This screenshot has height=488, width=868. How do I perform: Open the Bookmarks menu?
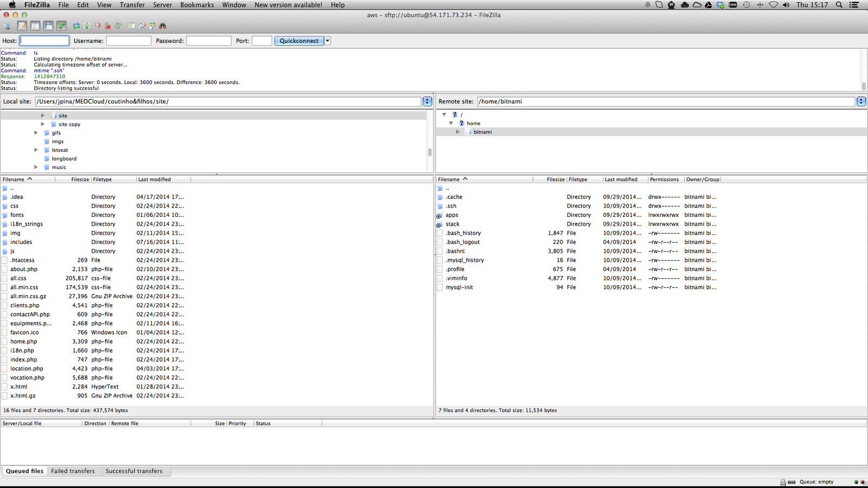tap(197, 5)
